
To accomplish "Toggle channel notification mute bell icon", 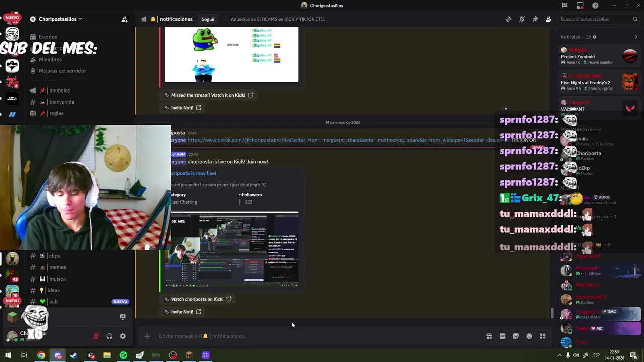I will tap(522, 19).
